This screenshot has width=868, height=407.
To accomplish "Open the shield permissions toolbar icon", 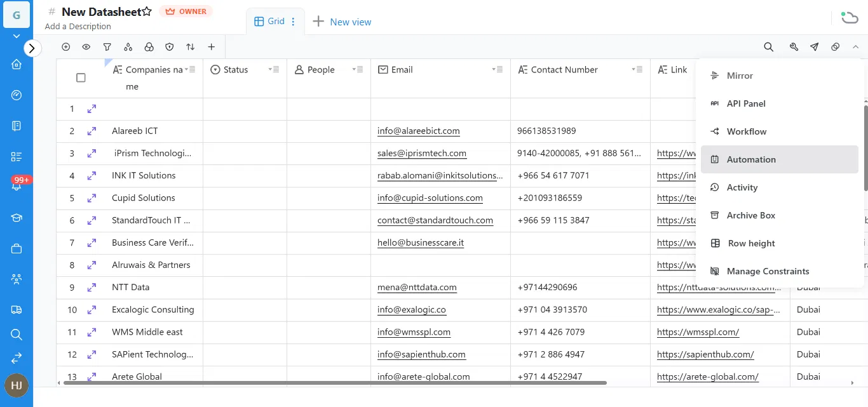I will 170,47.
